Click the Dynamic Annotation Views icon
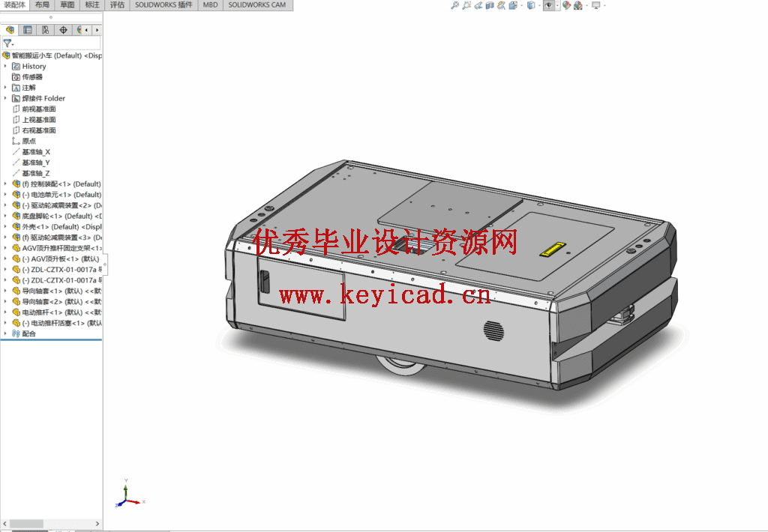 [501, 5]
